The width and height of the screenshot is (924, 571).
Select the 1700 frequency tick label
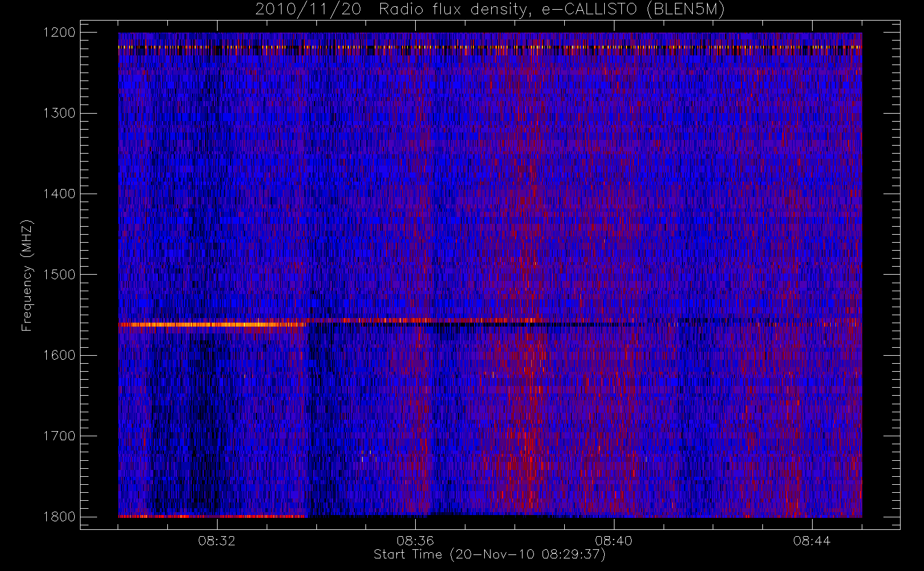pos(59,436)
